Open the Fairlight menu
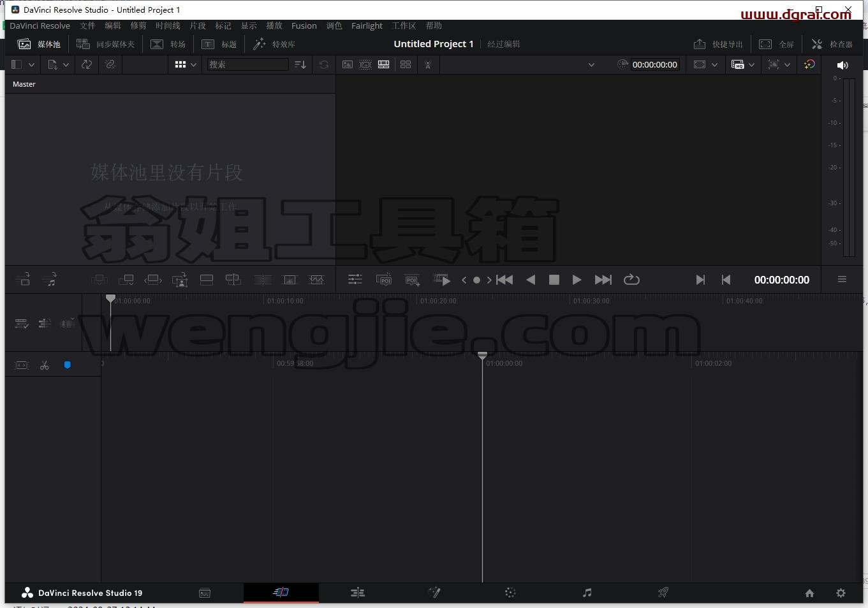 pos(367,25)
